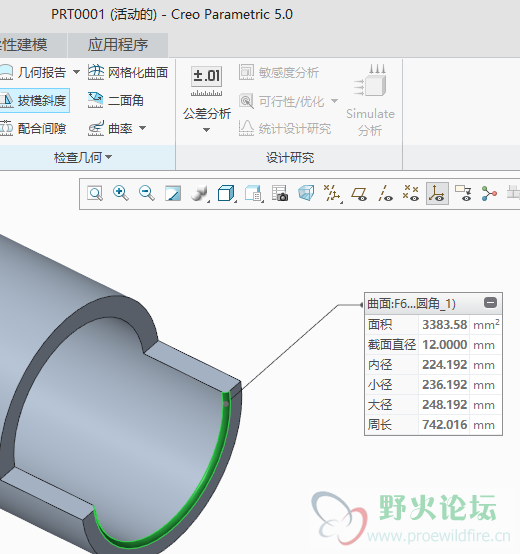Expand the 曲率 dropdown arrow

click(x=142, y=128)
